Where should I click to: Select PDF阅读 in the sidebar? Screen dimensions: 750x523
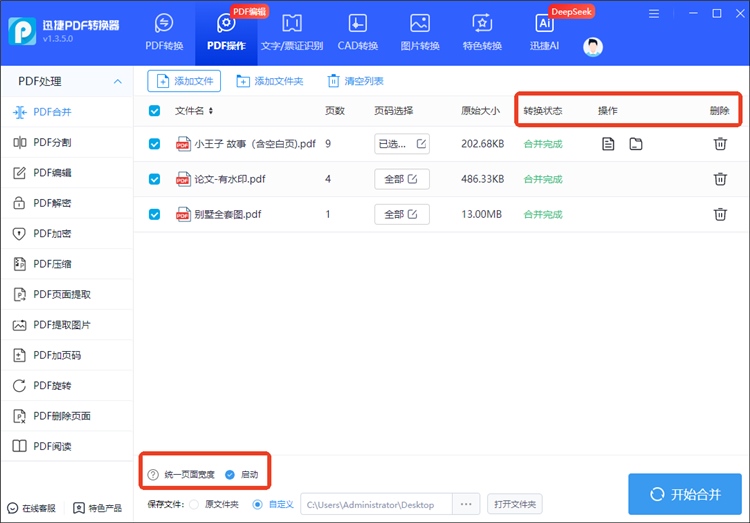pos(67,446)
